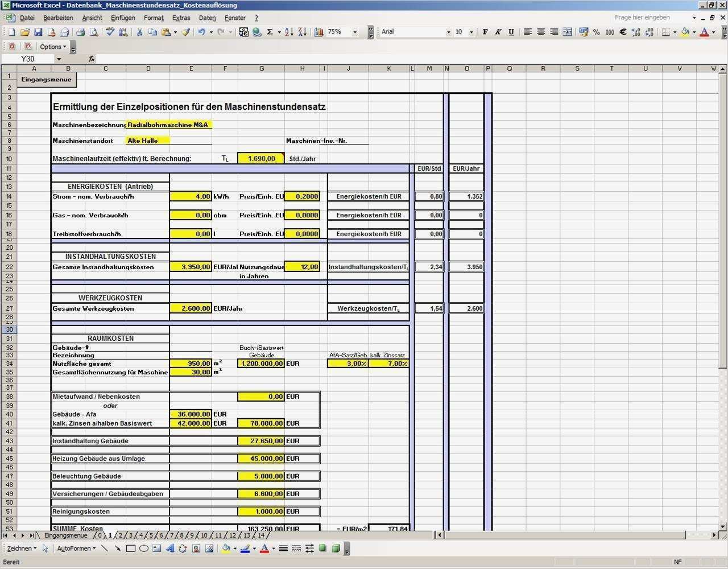This screenshot has width=728, height=569.
Task: Open the font size dropdown
Action: 471,32
